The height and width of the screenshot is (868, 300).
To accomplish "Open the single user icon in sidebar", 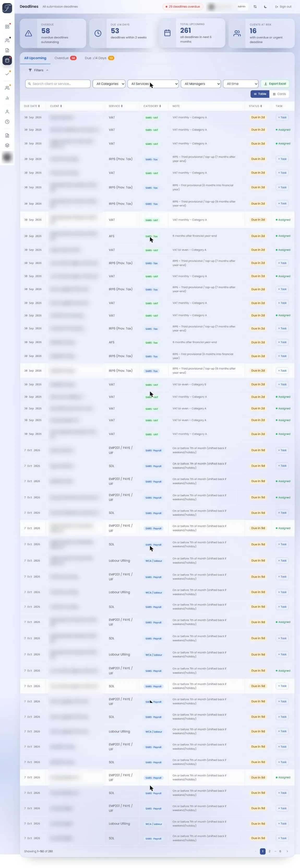I will point(7,112).
